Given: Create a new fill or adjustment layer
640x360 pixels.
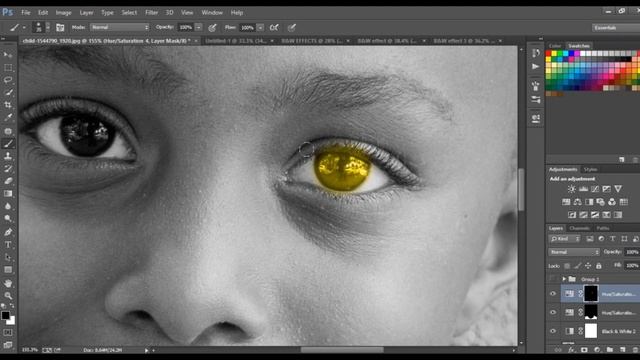Looking at the screenshot, I should click(597, 350).
